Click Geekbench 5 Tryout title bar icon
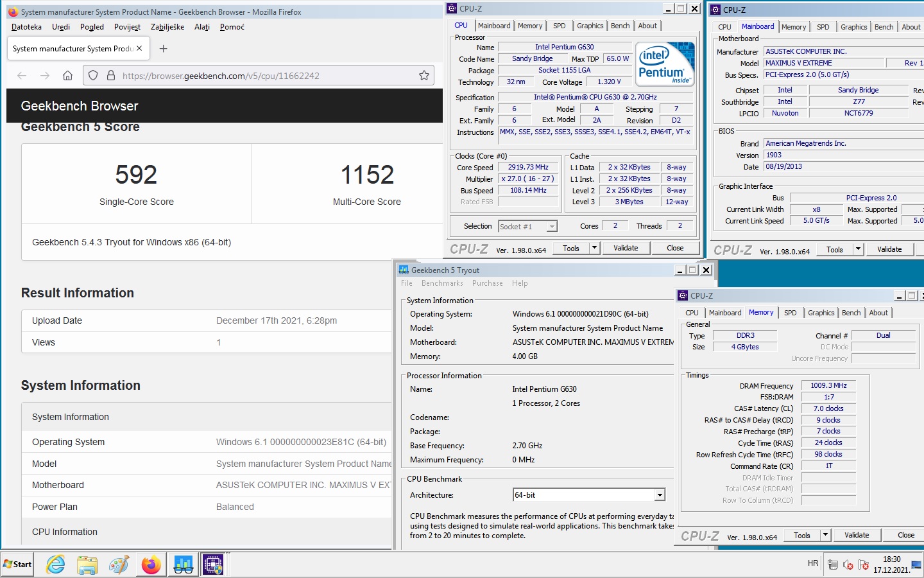This screenshot has width=924, height=578. click(x=404, y=270)
